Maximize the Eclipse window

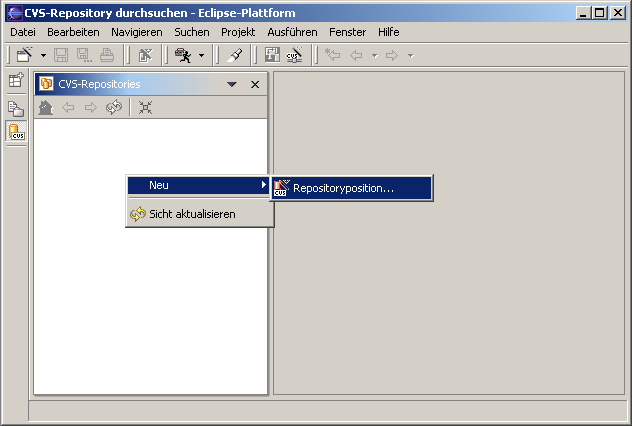[x=599, y=13]
